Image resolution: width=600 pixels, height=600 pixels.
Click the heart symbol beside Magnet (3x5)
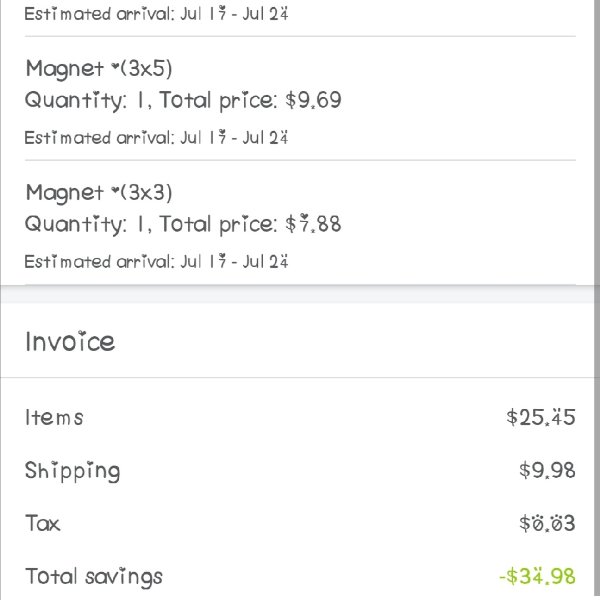115,66
